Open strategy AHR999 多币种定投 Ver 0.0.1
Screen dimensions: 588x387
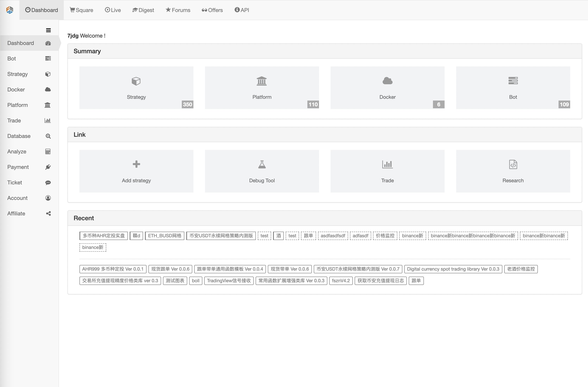coord(113,269)
